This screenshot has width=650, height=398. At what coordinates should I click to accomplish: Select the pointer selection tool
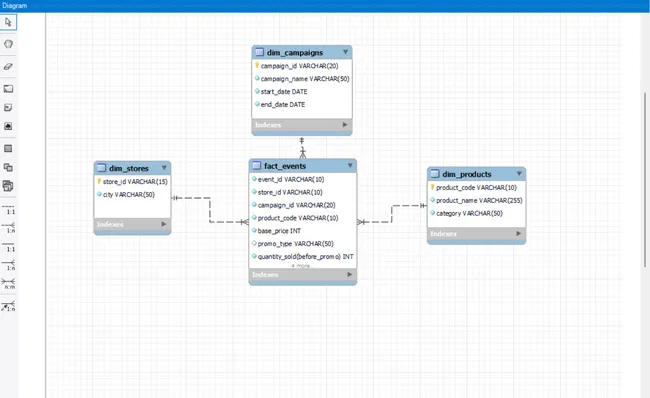point(8,22)
